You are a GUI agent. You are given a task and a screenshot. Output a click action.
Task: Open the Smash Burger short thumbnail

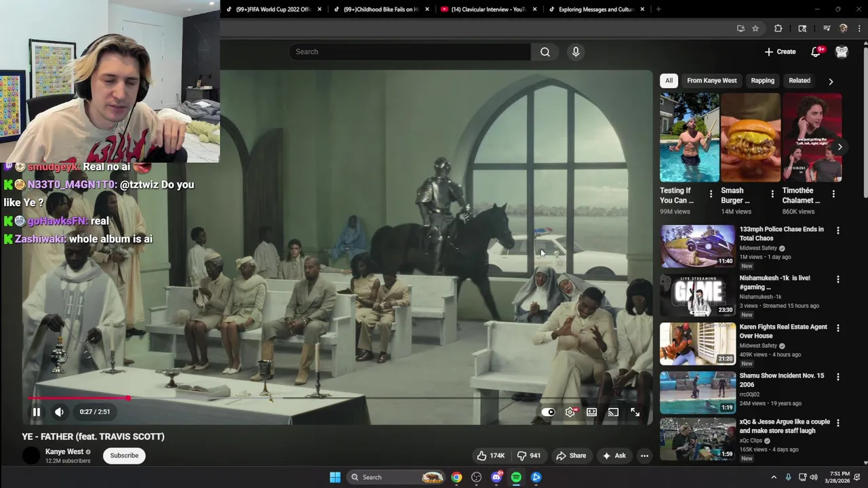(x=751, y=138)
